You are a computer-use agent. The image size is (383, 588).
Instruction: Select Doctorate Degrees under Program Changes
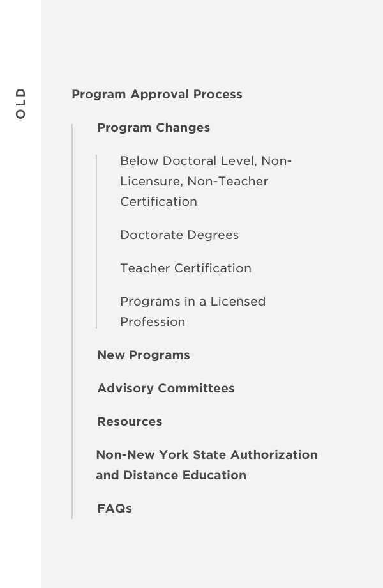pyautogui.click(x=179, y=235)
